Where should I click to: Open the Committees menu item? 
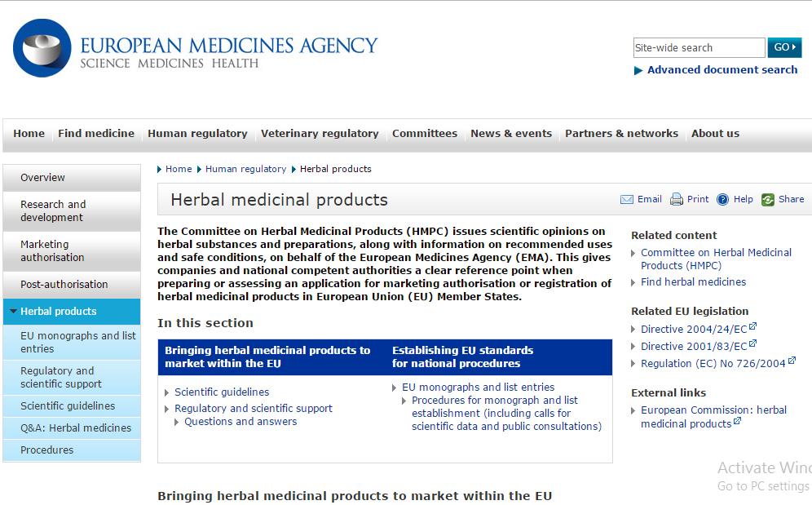pyautogui.click(x=425, y=133)
